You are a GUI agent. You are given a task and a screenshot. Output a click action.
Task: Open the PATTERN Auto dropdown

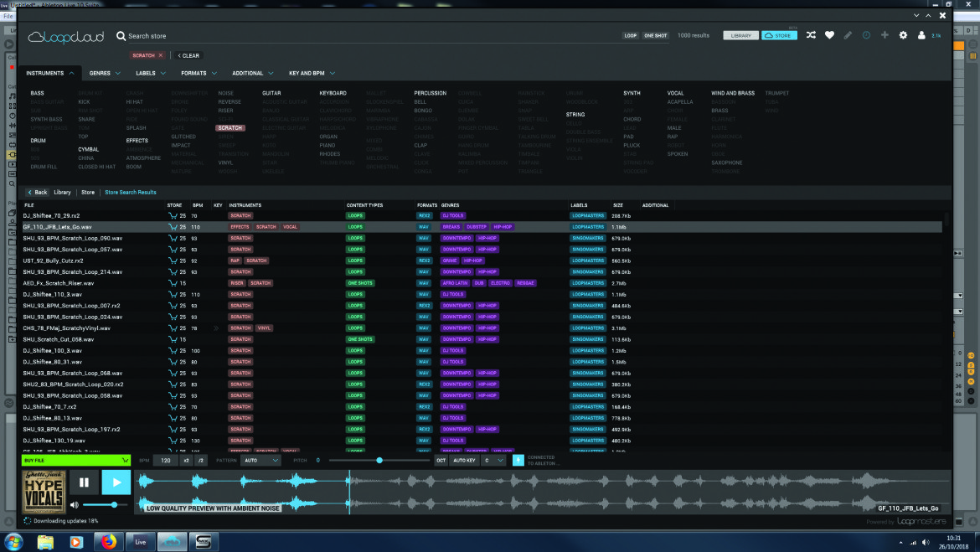pos(261,461)
